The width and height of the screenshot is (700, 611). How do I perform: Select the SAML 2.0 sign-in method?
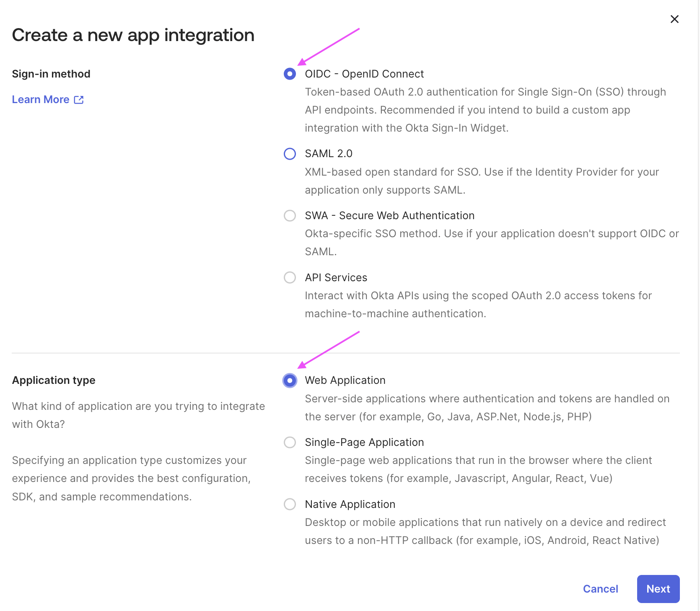pos(290,154)
